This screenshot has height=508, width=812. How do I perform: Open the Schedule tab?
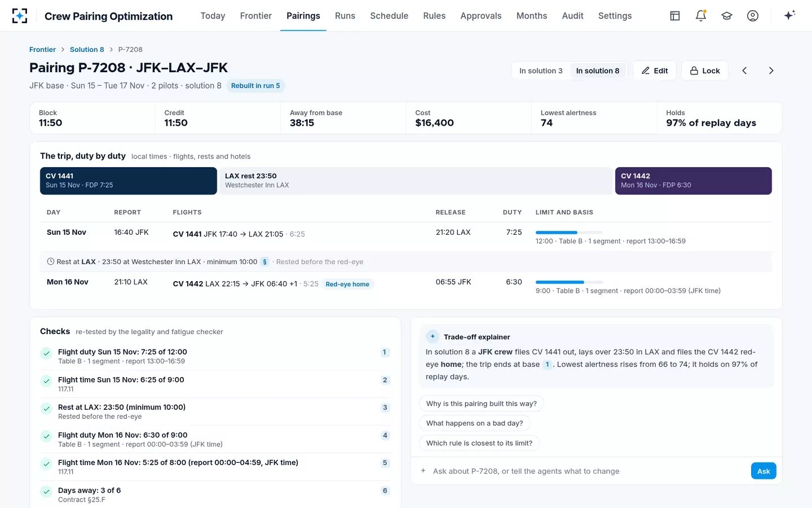tap(389, 16)
